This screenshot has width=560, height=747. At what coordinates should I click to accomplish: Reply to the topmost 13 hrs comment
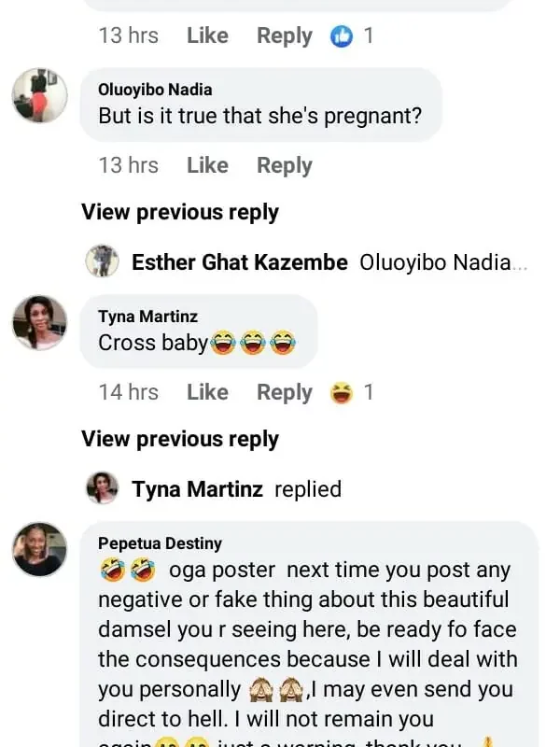284,35
